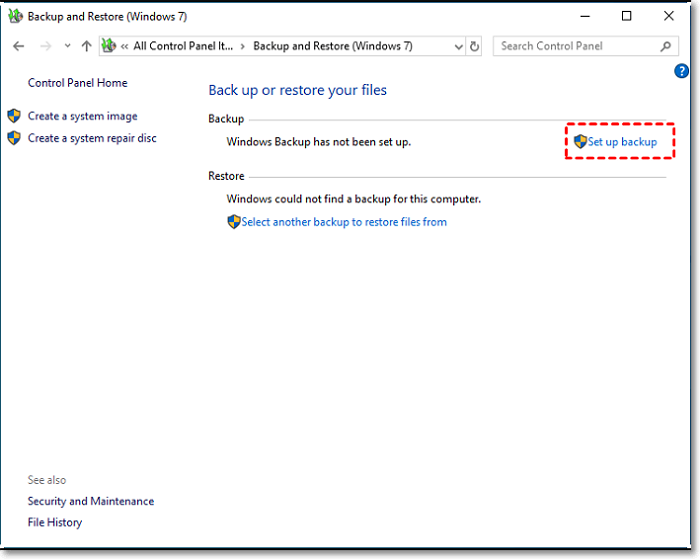Expand the address bar history dropdown

[x=457, y=46]
